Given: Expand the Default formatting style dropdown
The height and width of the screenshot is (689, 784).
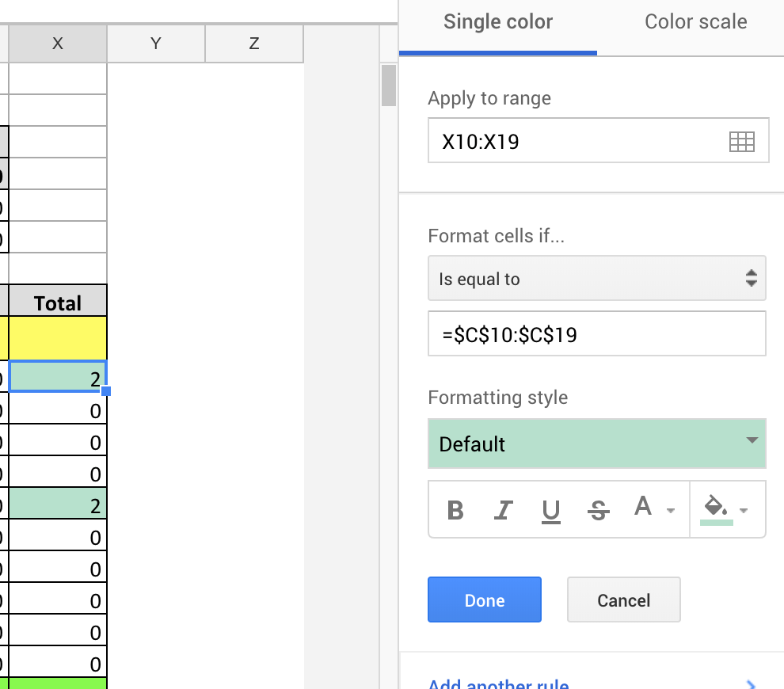Looking at the screenshot, I should 596,443.
